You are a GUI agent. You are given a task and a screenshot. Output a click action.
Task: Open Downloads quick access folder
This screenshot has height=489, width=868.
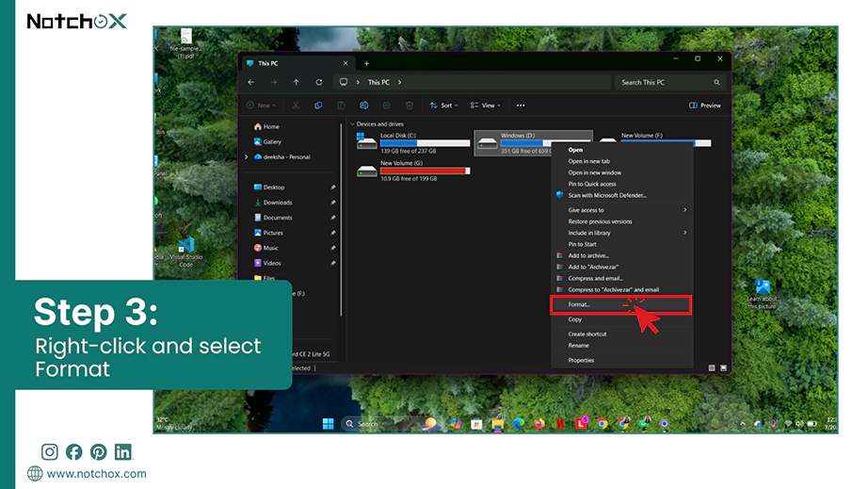coord(273,203)
